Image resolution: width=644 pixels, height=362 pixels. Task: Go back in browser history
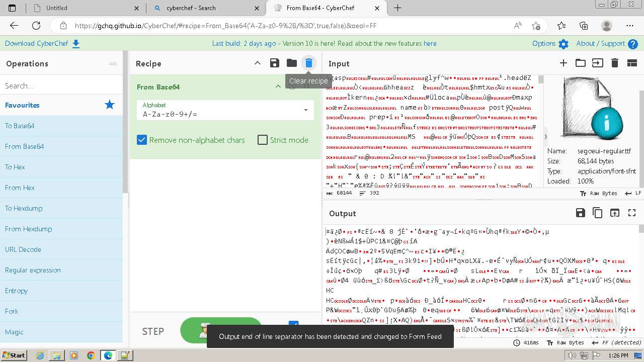pyautogui.click(x=14, y=26)
